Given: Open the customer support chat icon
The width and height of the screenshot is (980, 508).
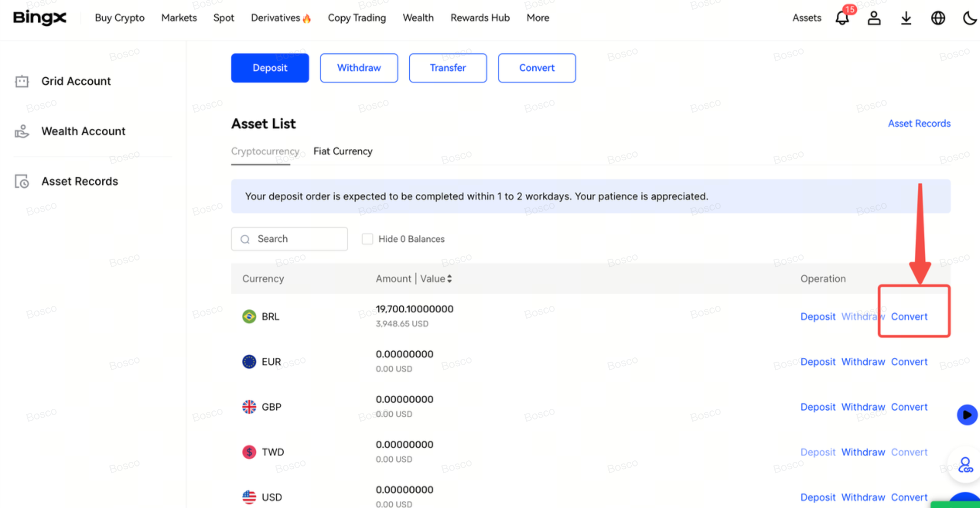Looking at the screenshot, I should (x=965, y=465).
